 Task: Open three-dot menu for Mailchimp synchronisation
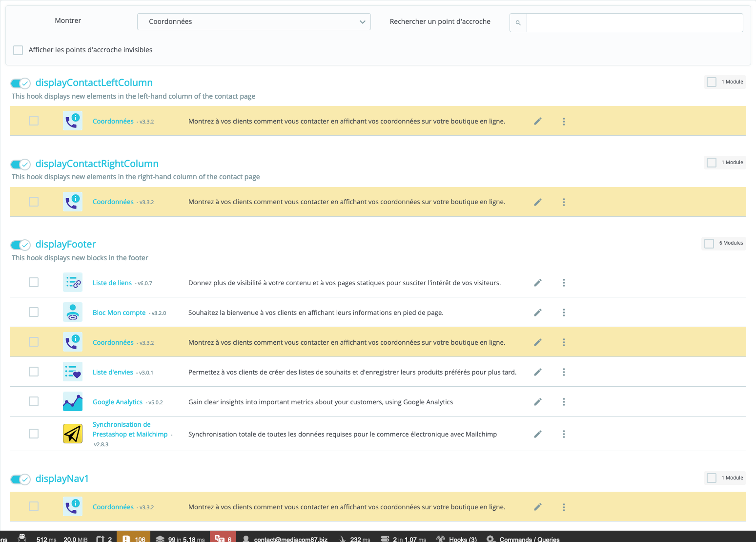point(564,434)
